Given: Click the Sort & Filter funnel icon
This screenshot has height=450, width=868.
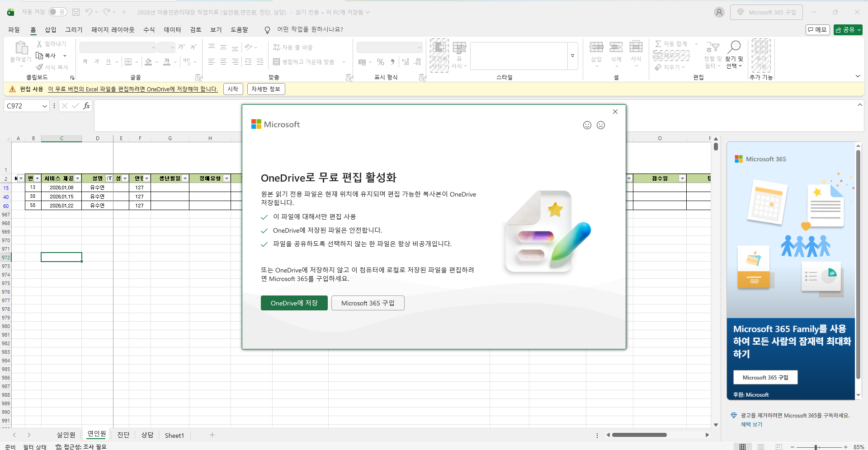Looking at the screenshot, I should [713, 47].
